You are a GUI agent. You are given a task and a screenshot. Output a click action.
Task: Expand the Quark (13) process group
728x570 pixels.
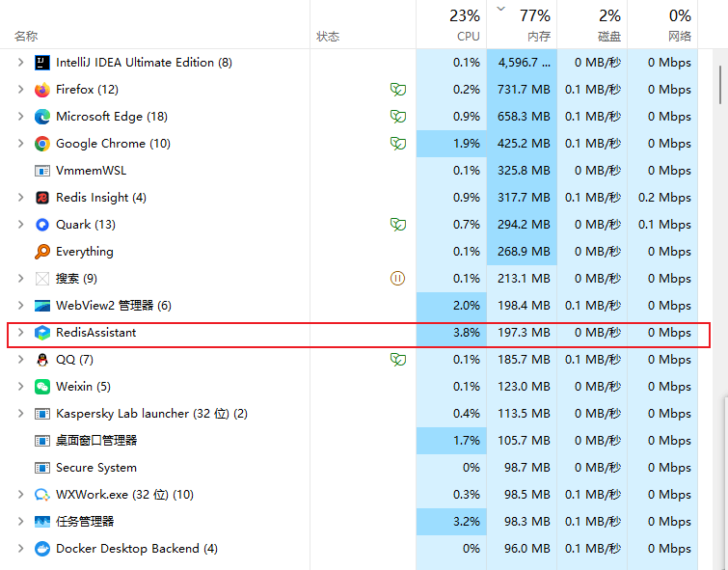coord(20,225)
